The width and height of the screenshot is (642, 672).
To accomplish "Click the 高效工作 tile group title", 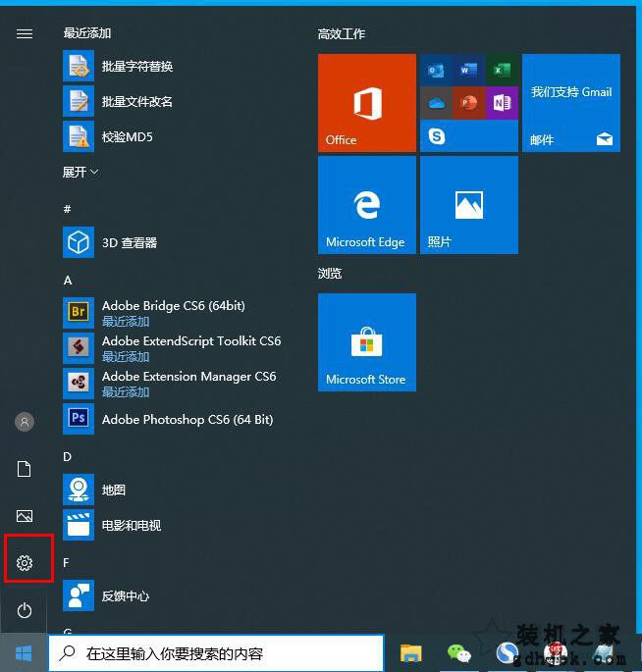I will click(342, 34).
